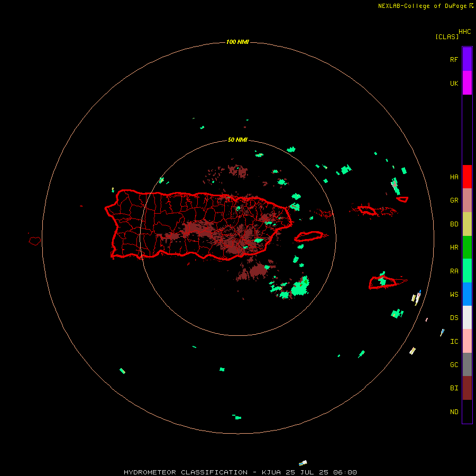This screenshot has height=476, width=476.
Task: Click the largest green rain echo southeast of Puerto Rico
Action: tap(300, 287)
